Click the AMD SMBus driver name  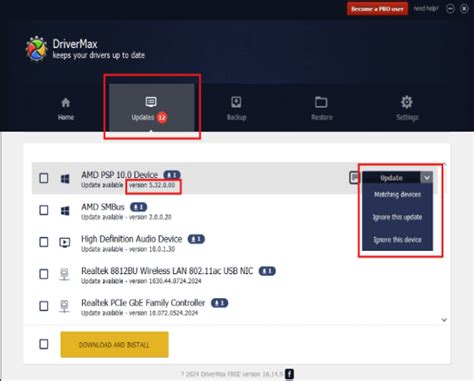point(103,207)
